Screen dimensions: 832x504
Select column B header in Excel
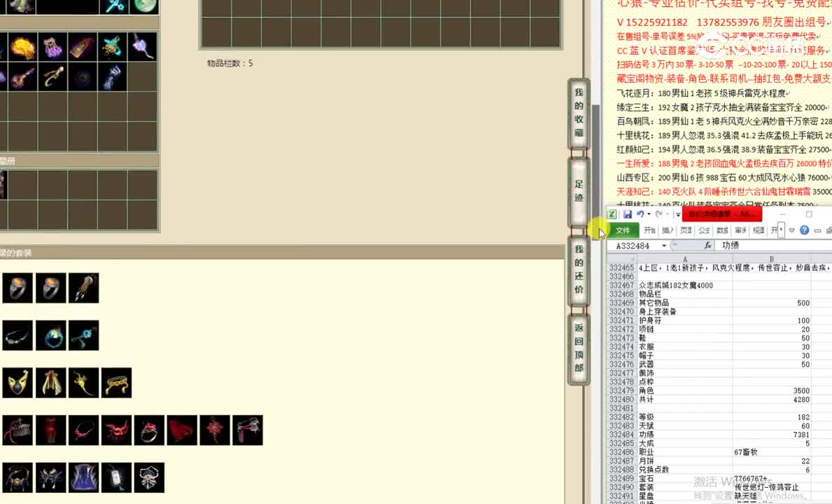pos(772,260)
